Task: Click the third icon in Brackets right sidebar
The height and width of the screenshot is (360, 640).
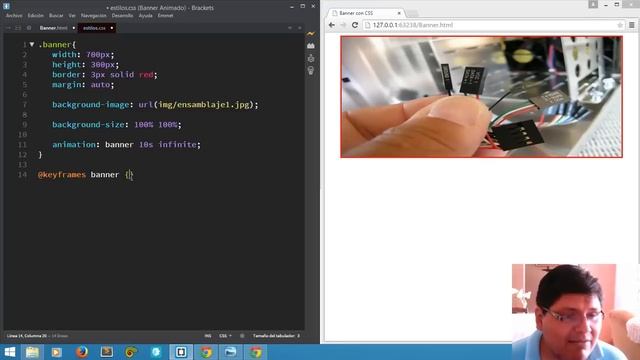Action: [311, 58]
